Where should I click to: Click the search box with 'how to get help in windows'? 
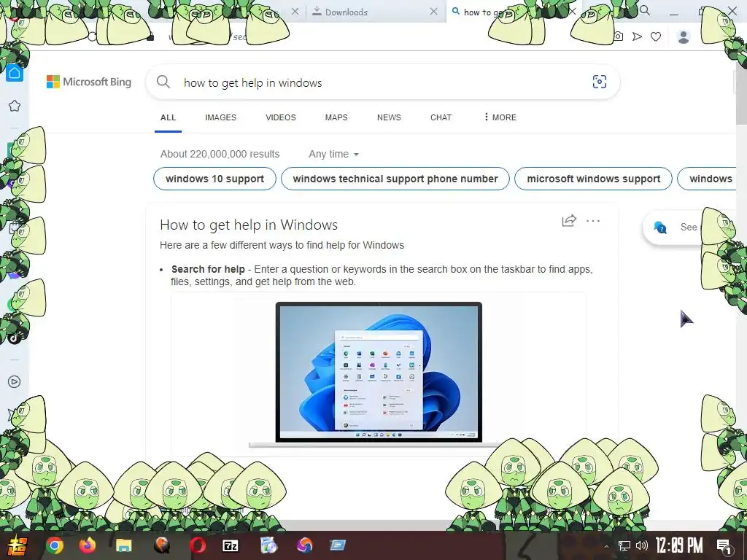(x=382, y=82)
